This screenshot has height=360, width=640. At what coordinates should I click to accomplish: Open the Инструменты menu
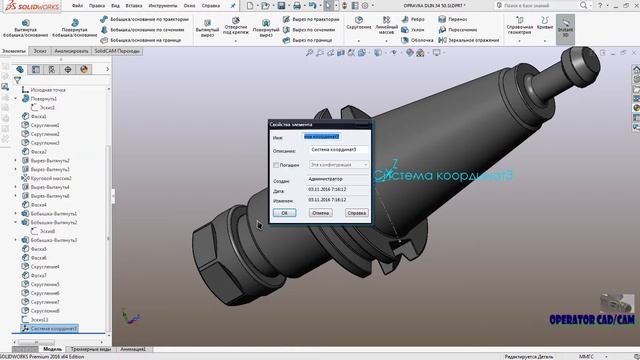pyautogui.click(x=163, y=6)
